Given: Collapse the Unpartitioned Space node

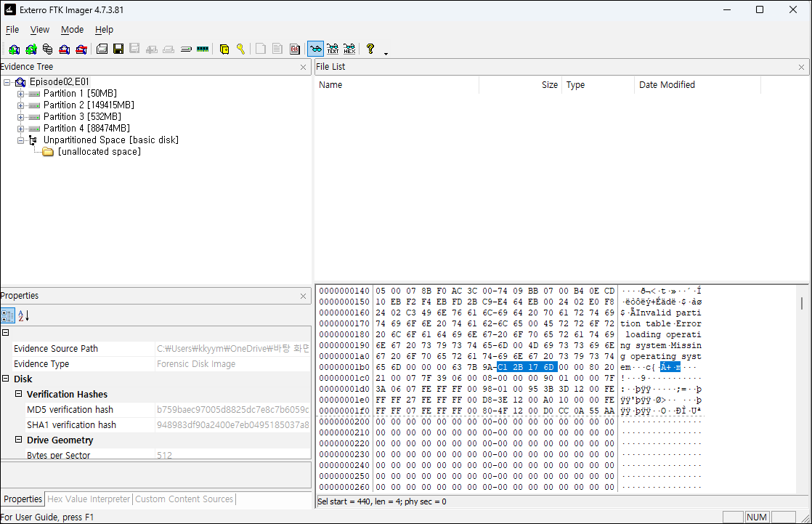Looking at the screenshot, I should pos(20,140).
